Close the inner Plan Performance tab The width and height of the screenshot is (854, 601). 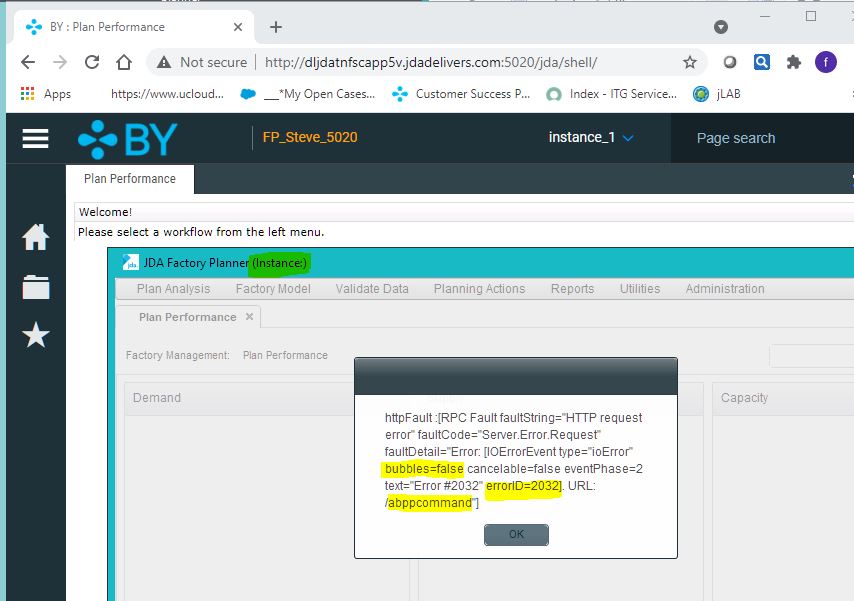pyautogui.click(x=250, y=317)
